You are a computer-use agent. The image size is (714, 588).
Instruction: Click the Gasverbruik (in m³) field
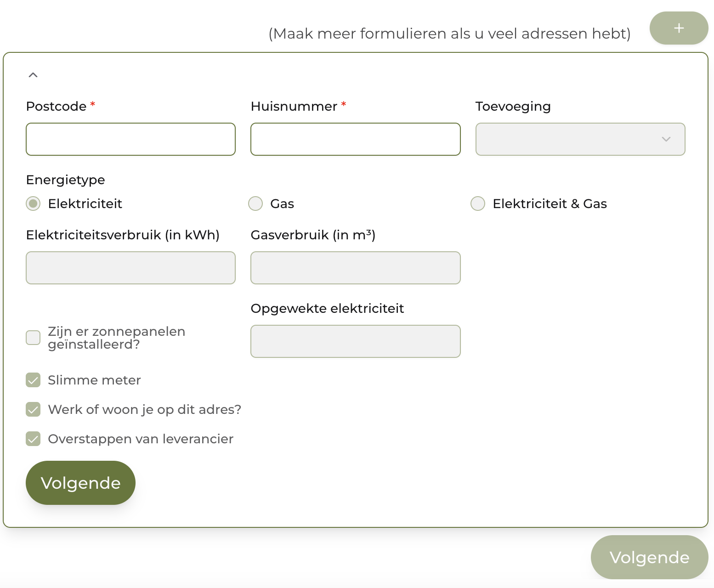[x=355, y=268]
